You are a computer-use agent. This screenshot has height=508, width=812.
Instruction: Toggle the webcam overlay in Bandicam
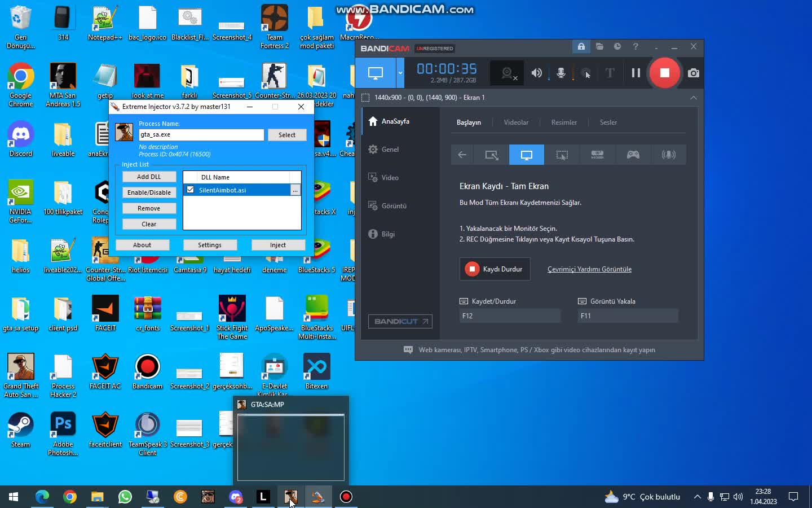tap(507, 73)
